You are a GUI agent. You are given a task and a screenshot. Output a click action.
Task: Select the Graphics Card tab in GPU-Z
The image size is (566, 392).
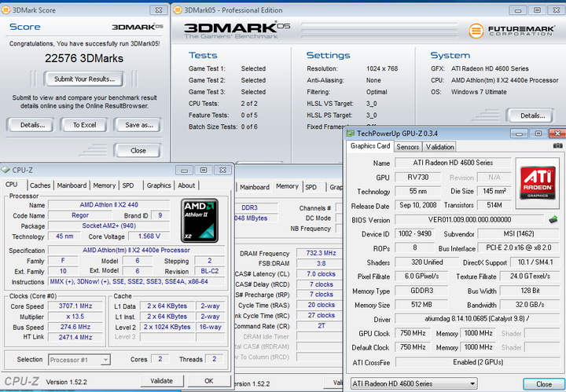click(x=370, y=146)
